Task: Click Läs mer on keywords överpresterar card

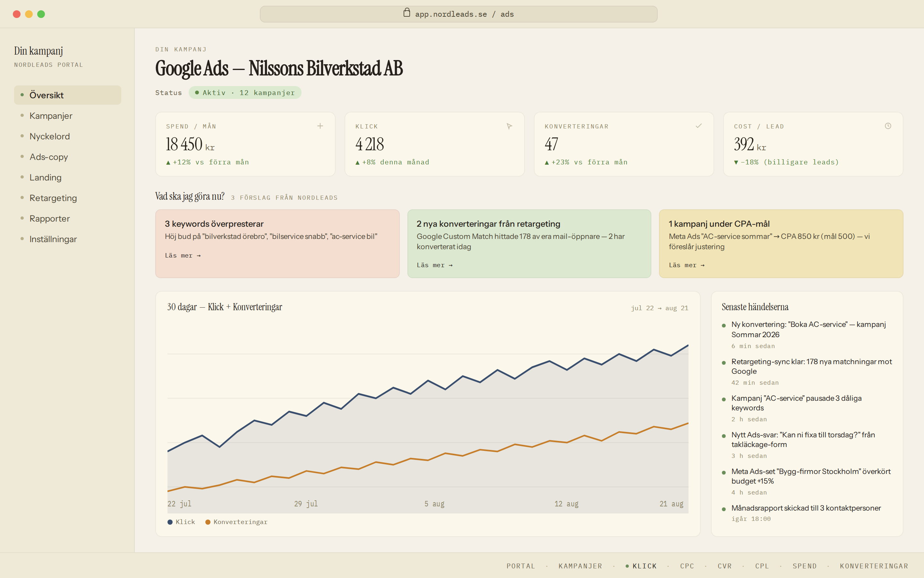Action: point(183,255)
